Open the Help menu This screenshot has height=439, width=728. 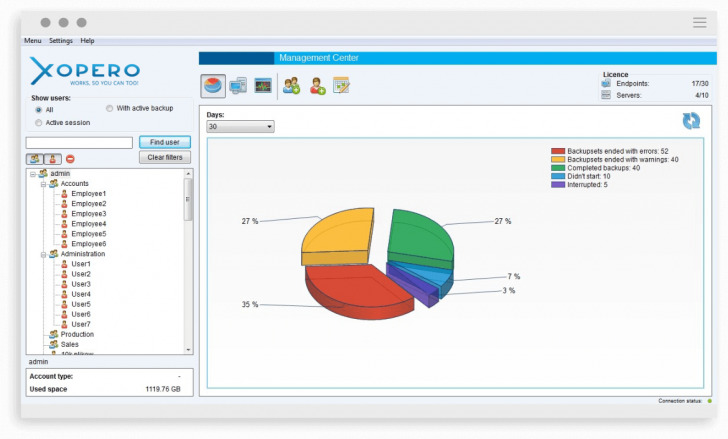tap(88, 41)
